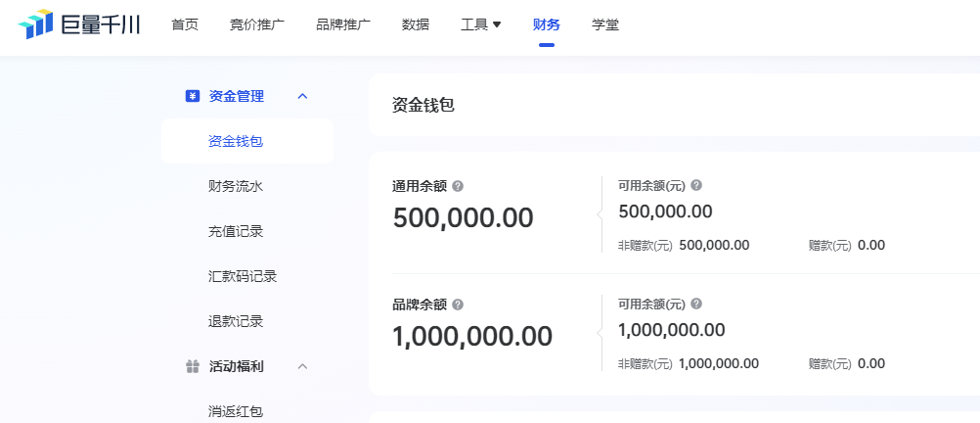The image size is (980, 423).
Task: Select 资金钱包 in the sidebar
Action: click(x=247, y=141)
